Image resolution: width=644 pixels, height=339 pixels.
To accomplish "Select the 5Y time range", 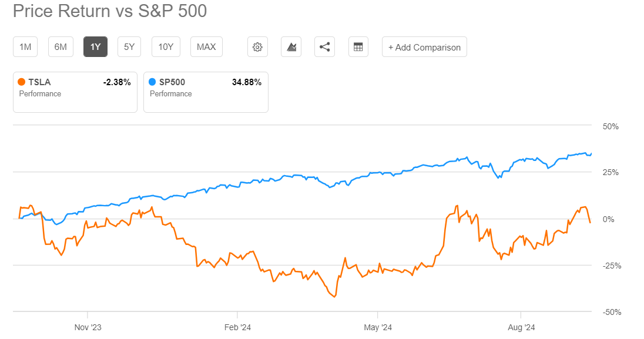I will [x=130, y=46].
